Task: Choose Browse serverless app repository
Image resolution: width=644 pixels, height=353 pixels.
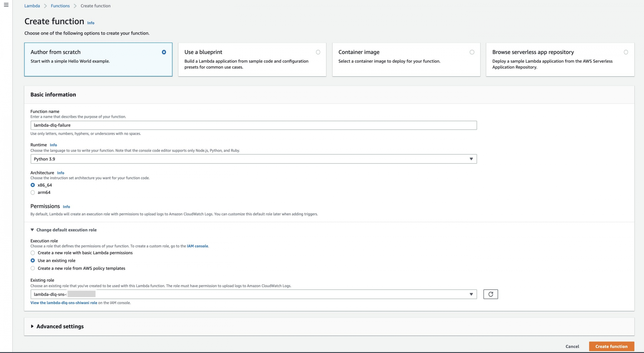Action: pyautogui.click(x=626, y=52)
